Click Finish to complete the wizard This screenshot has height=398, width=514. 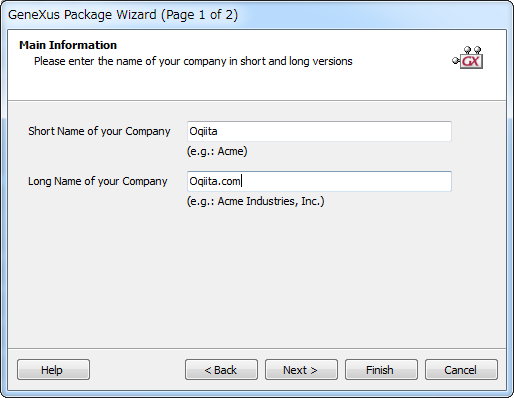pyautogui.click(x=381, y=370)
